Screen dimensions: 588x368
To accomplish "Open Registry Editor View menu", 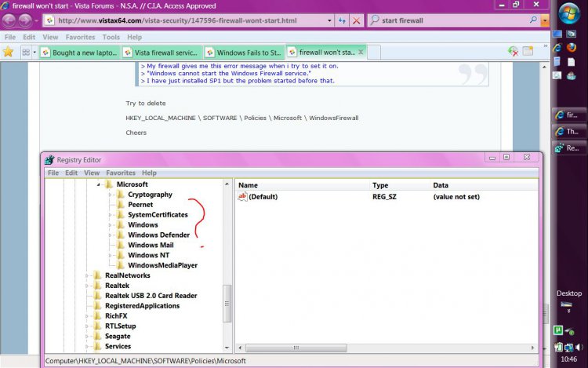I will click(92, 173).
